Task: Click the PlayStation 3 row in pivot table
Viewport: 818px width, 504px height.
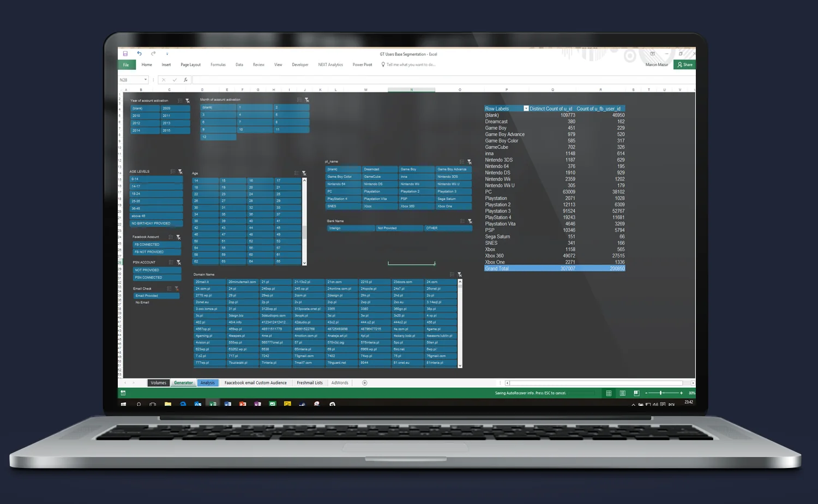Action: tap(555, 211)
